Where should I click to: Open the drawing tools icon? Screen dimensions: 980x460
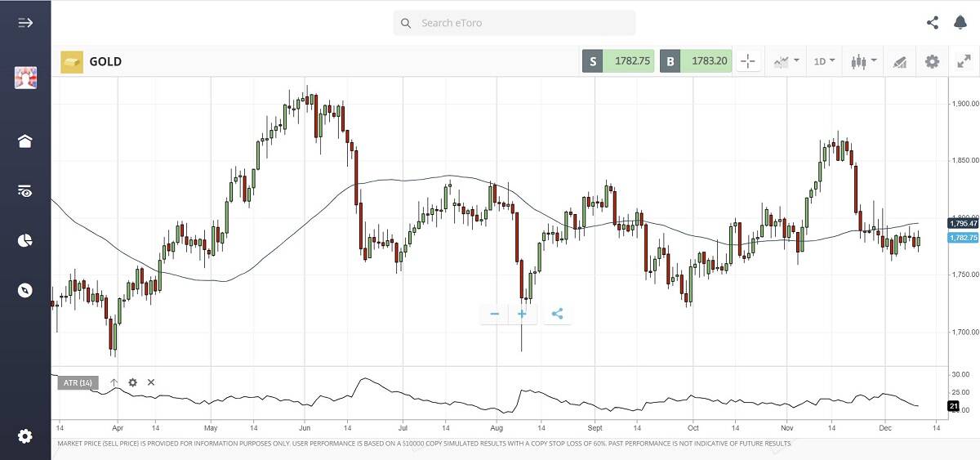point(899,61)
